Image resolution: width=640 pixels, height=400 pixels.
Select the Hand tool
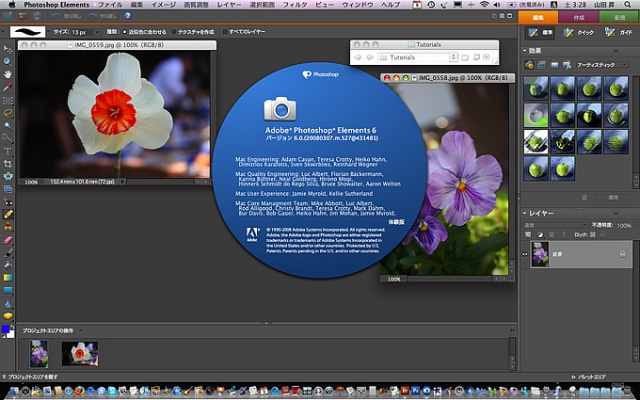click(x=8, y=74)
